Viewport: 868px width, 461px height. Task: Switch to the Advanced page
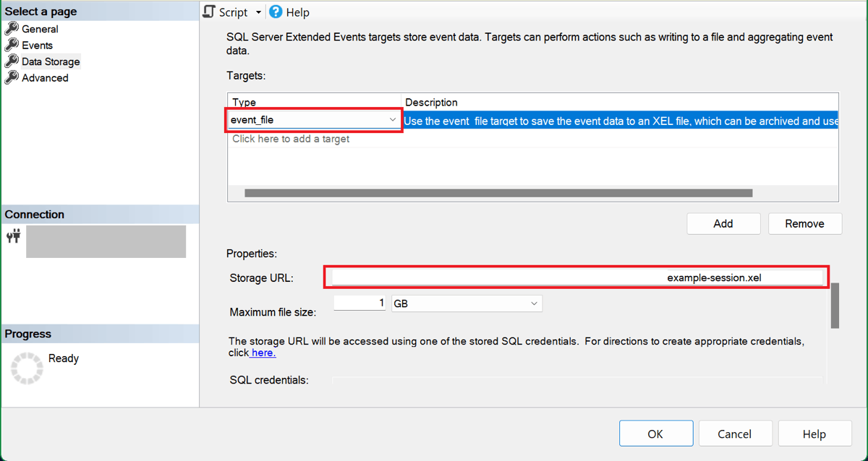45,77
